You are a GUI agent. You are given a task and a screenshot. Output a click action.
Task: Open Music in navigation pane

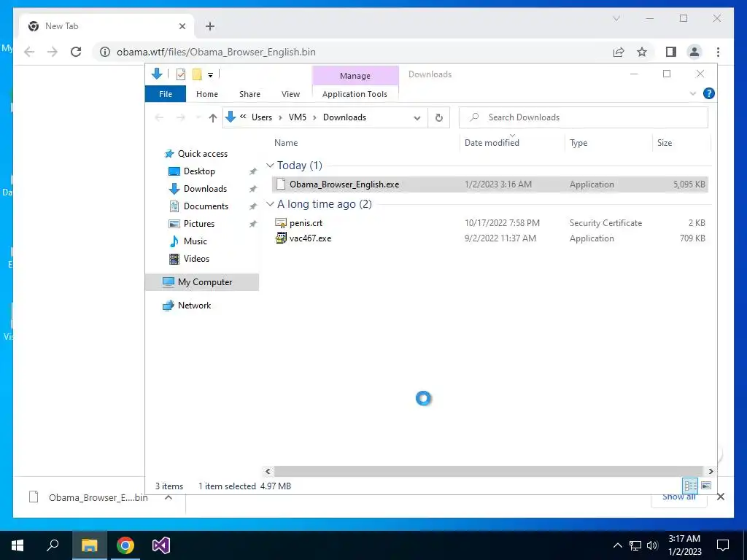click(x=195, y=241)
